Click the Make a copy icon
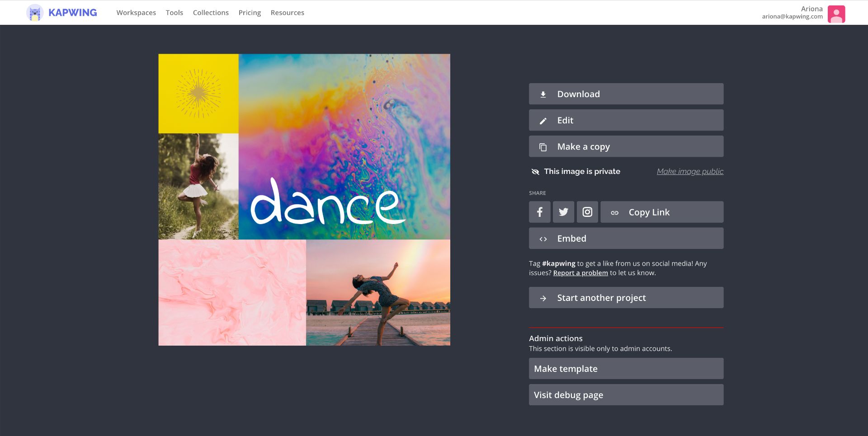The width and height of the screenshot is (868, 436). 543,147
